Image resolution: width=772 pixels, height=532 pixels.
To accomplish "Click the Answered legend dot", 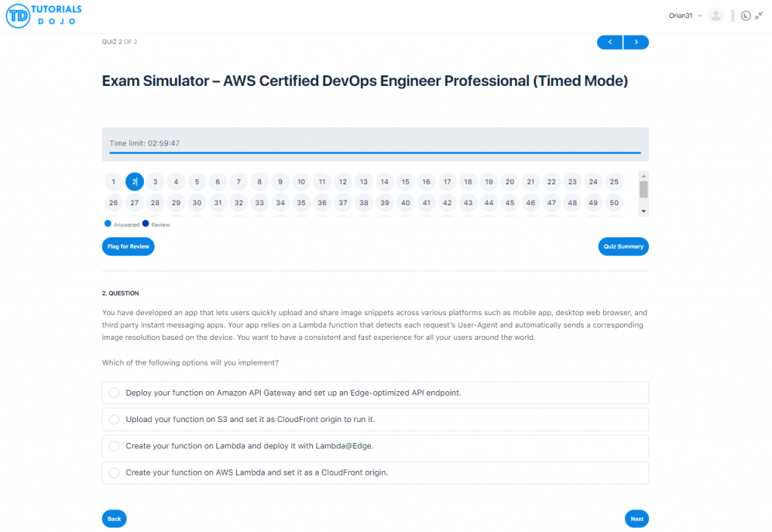I will [x=106, y=223].
